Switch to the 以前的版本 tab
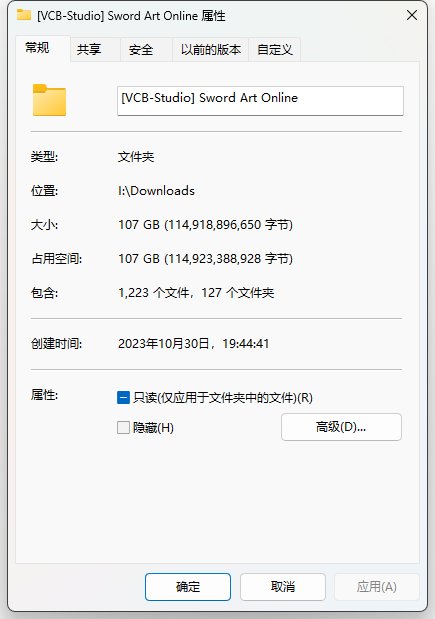435x619 pixels. click(211, 49)
